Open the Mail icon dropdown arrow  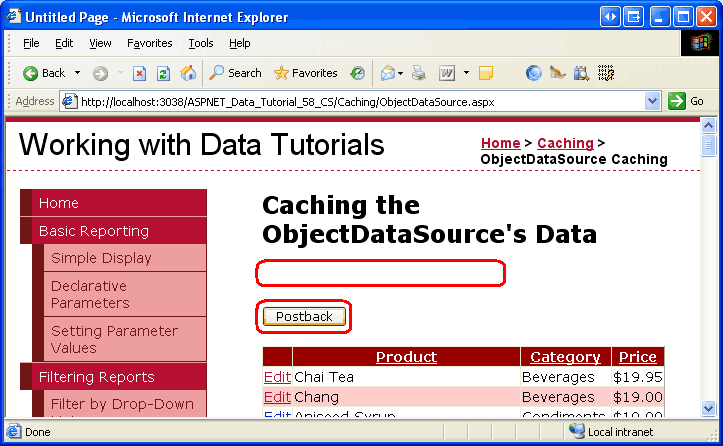(x=402, y=73)
